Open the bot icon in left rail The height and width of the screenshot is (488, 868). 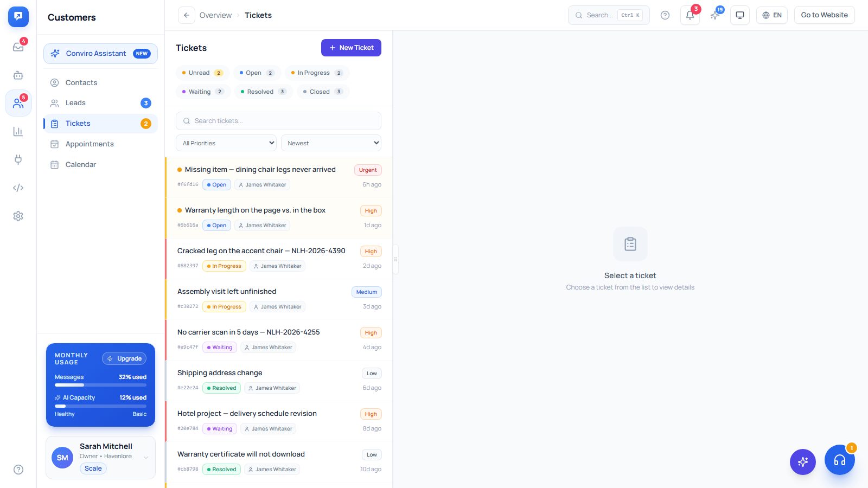[18, 75]
